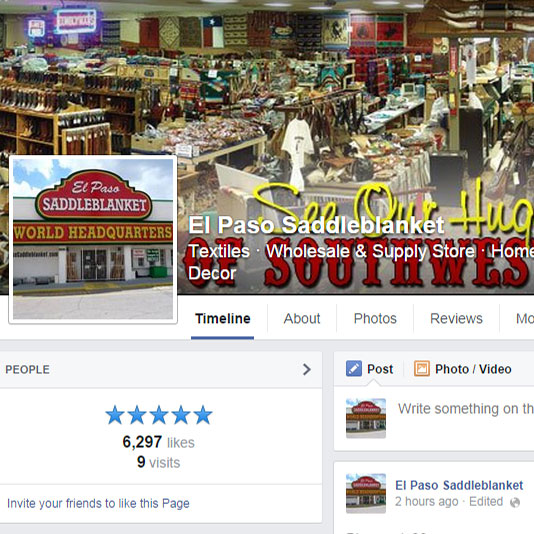Click the globe privacy icon beside Edited
The width and height of the screenshot is (534, 534).
click(x=515, y=502)
